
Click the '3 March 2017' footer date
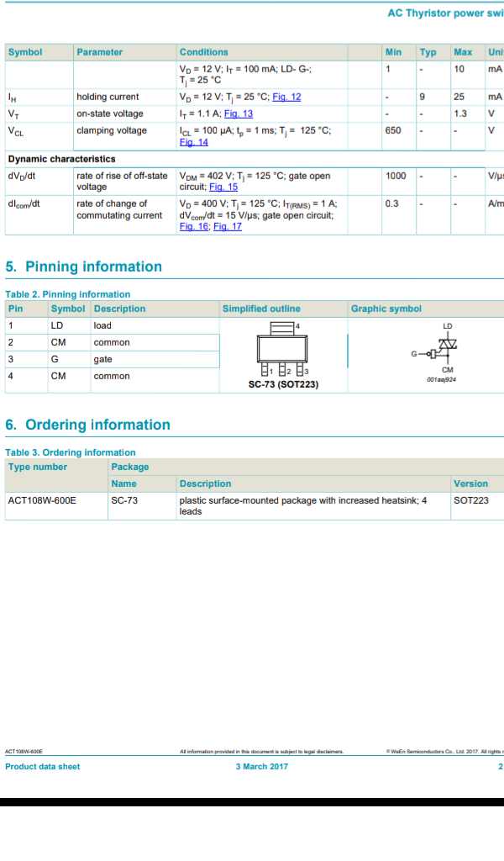pyautogui.click(x=261, y=766)
